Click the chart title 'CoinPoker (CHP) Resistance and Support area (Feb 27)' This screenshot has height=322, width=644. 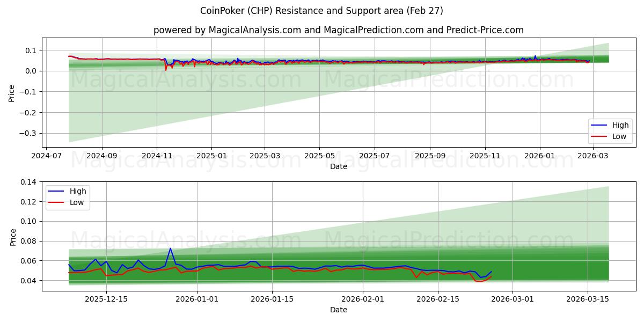[x=321, y=11]
